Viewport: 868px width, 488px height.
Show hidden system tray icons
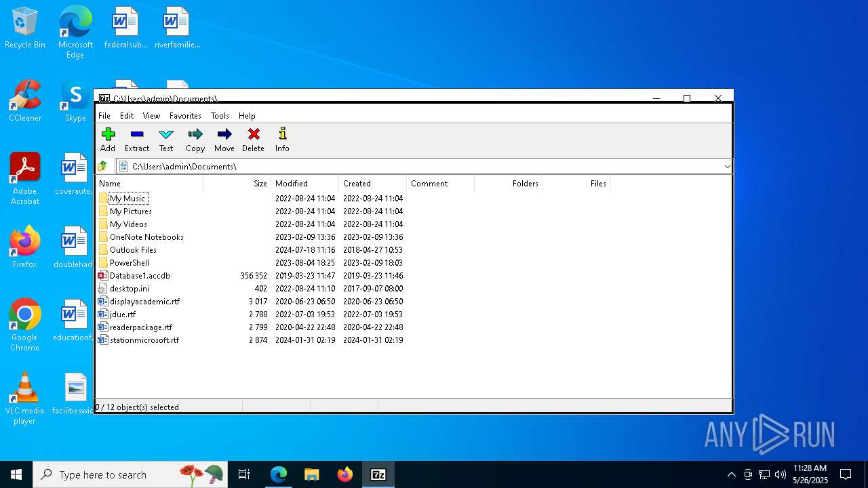pos(731,474)
